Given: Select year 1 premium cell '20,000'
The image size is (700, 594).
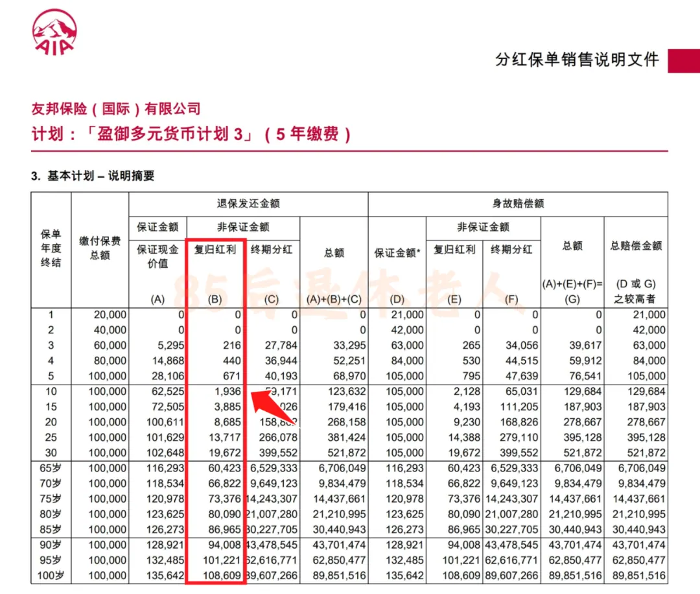Looking at the screenshot, I should (x=110, y=315).
